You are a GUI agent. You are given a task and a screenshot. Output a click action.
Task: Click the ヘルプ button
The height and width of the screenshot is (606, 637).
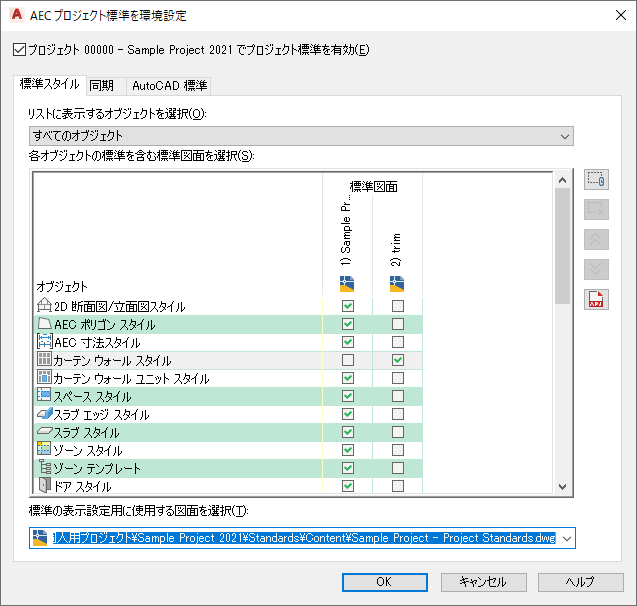click(x=581, y=582)
